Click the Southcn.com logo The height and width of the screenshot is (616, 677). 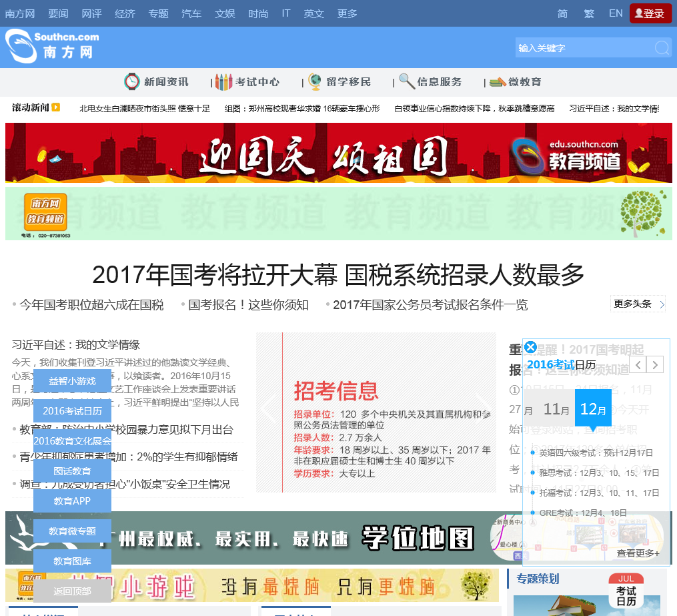coord(52,46)
